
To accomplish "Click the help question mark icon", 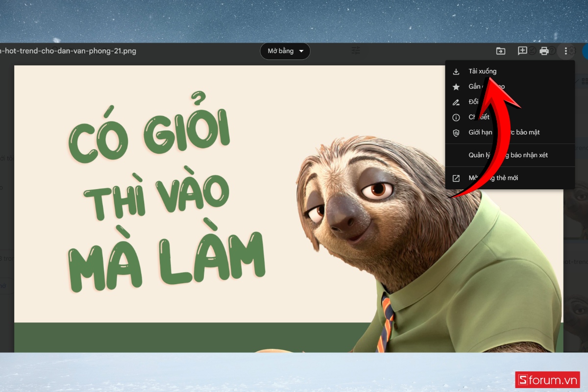I will (552, 50).
